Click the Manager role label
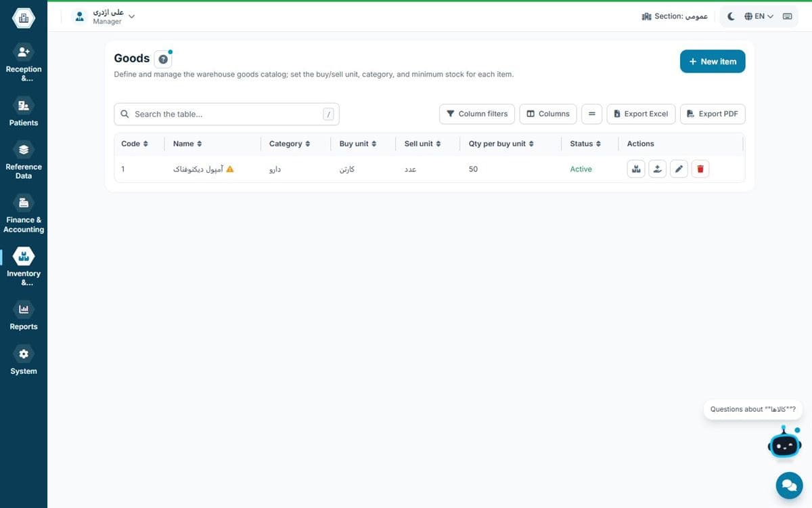The width and height of the screenshot is (812, 508). tap(108, 22)
